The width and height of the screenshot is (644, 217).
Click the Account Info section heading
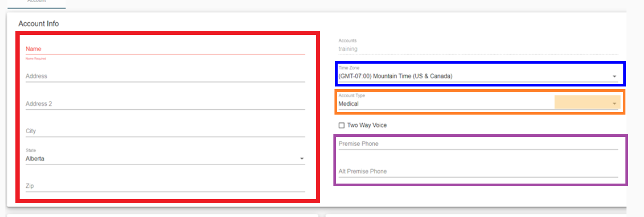[x=39, y=24]
